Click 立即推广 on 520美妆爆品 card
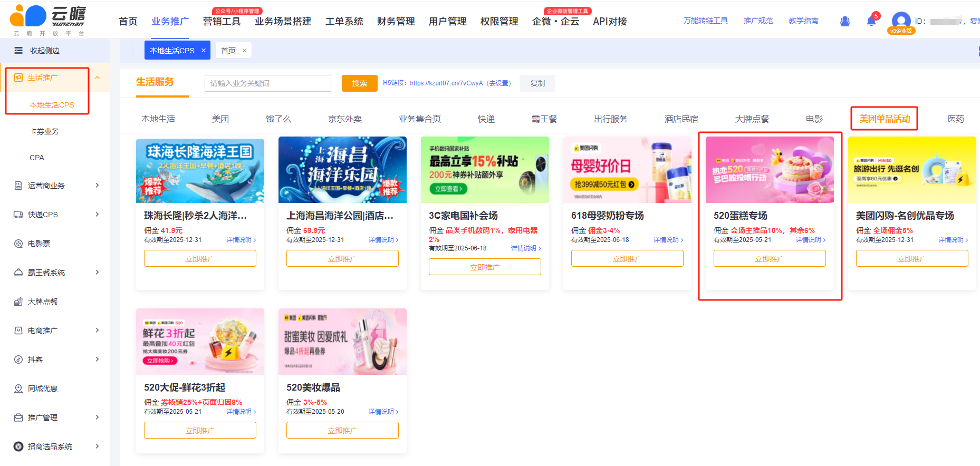The image size is (980, 466). pos(342,430)
